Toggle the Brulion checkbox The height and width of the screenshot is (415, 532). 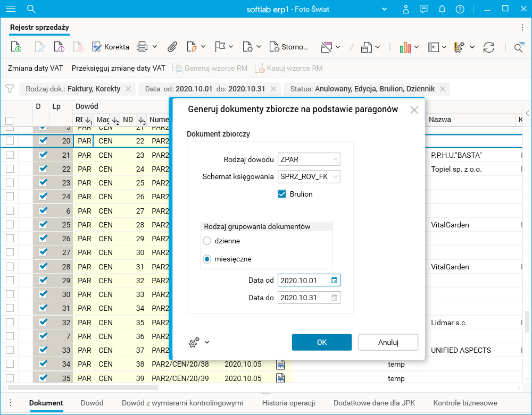point(282,194)
